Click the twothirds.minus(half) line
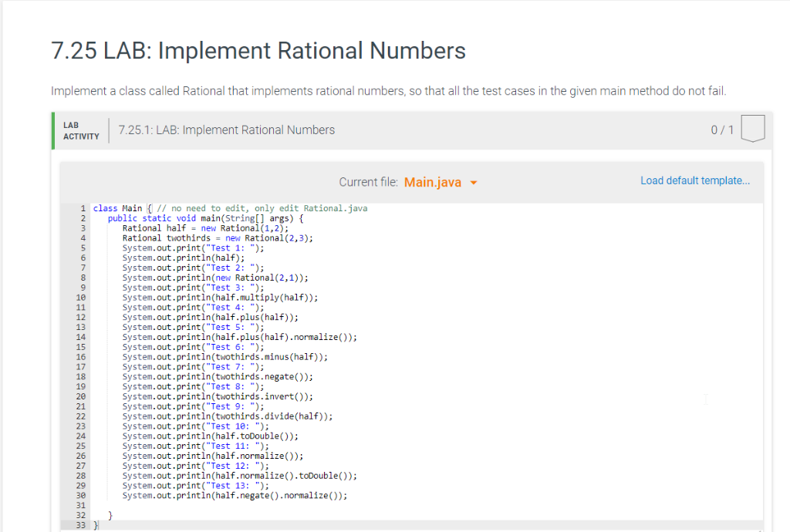 pos(225,357)
